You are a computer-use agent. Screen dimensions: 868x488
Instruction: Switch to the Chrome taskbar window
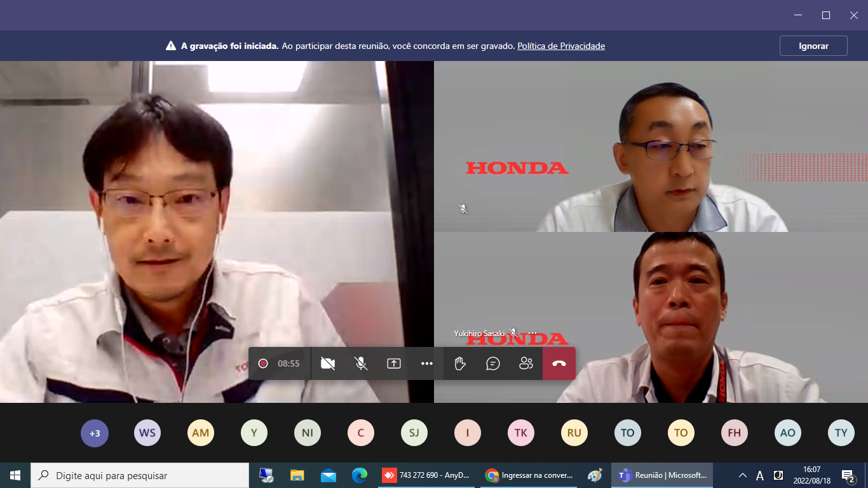click(529, 475)
